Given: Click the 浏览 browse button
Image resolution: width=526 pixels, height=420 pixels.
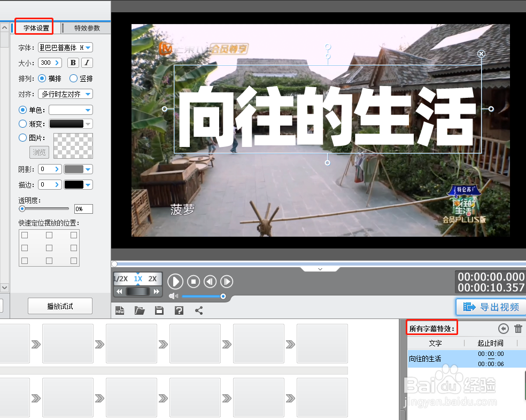Looking at the screenshot, I should tap(39, 152).
